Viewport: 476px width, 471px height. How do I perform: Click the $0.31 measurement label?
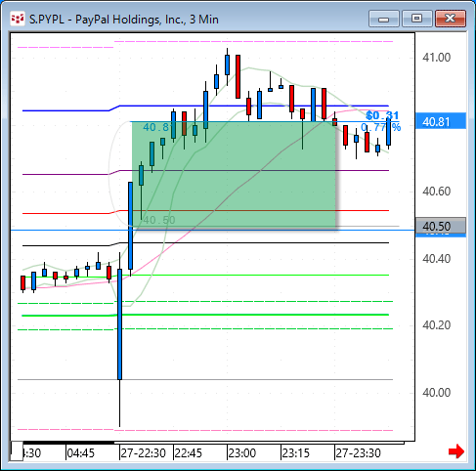382,115
